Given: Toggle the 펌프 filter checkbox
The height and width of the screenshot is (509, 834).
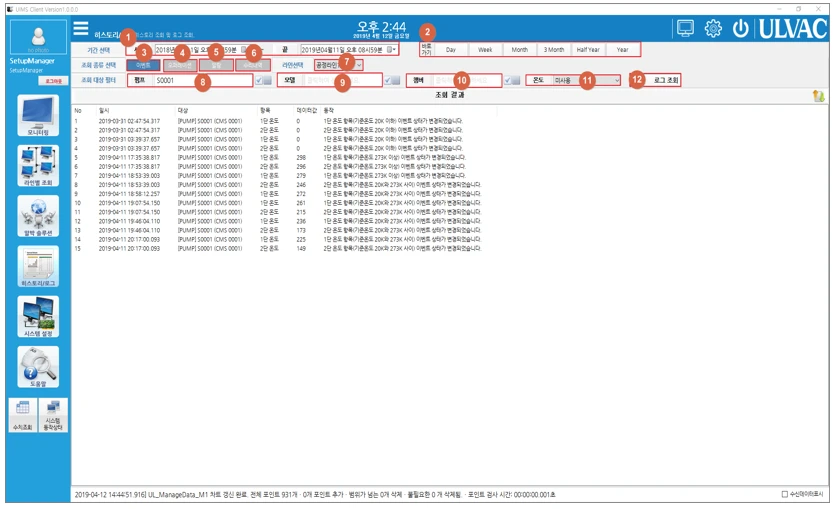Looking at the screenshot, I should pyautogui.click(x=258, y=80).
